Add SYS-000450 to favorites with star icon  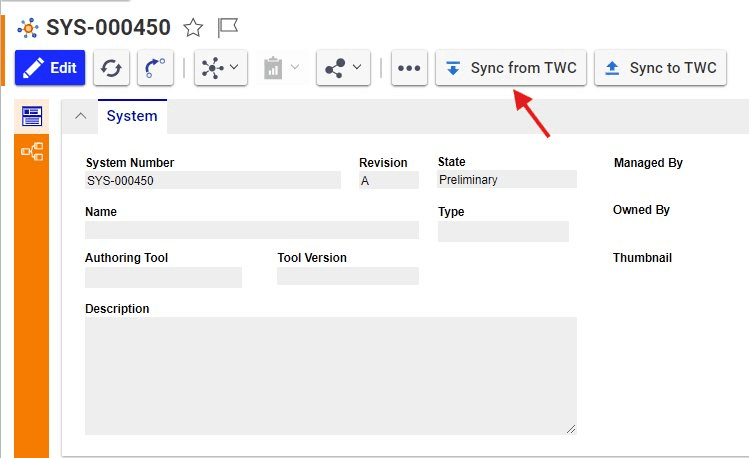pos(193,28)
